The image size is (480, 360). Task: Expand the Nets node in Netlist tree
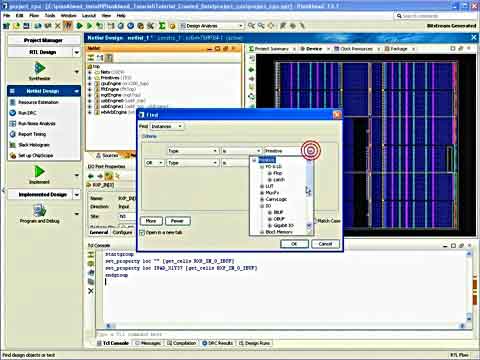coord(90,72)
